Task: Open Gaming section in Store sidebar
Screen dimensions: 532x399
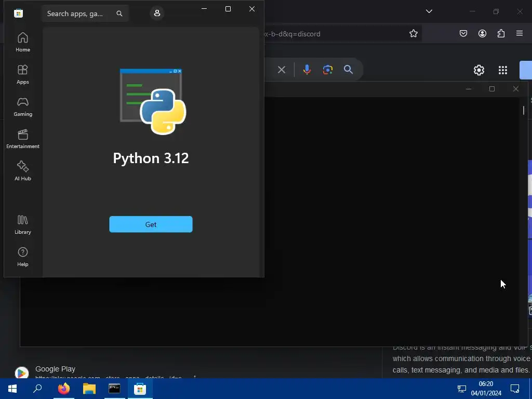Action: coord(23,107)
